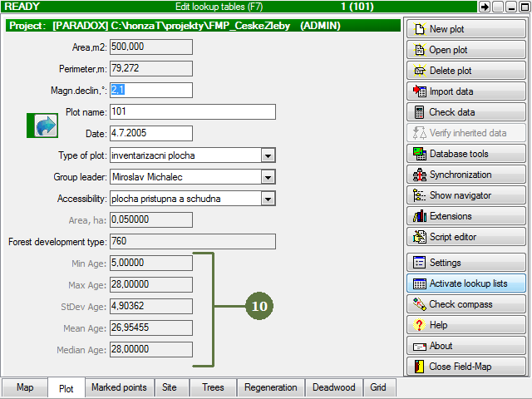The width and height of the screenshot is (532, 399).
Task: Go to the Deadwood tab
Action: pos(333,387)
